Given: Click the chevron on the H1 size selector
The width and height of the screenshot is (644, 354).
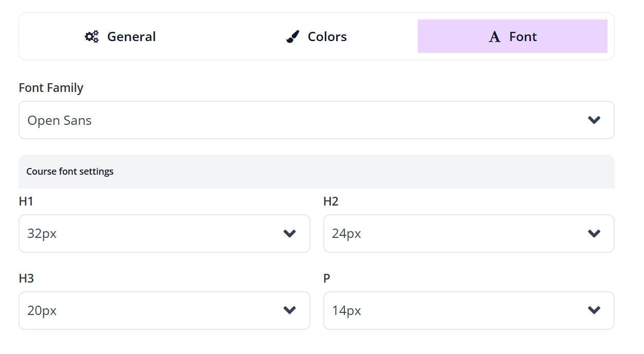Looking at the screenshot, I should (x=289, y=233).
